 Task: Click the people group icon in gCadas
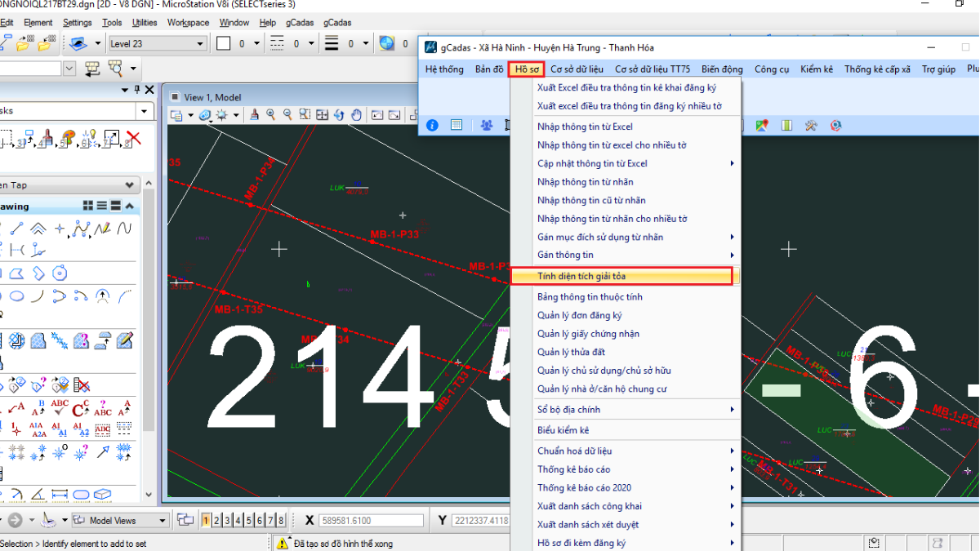(x=488, y=126)
